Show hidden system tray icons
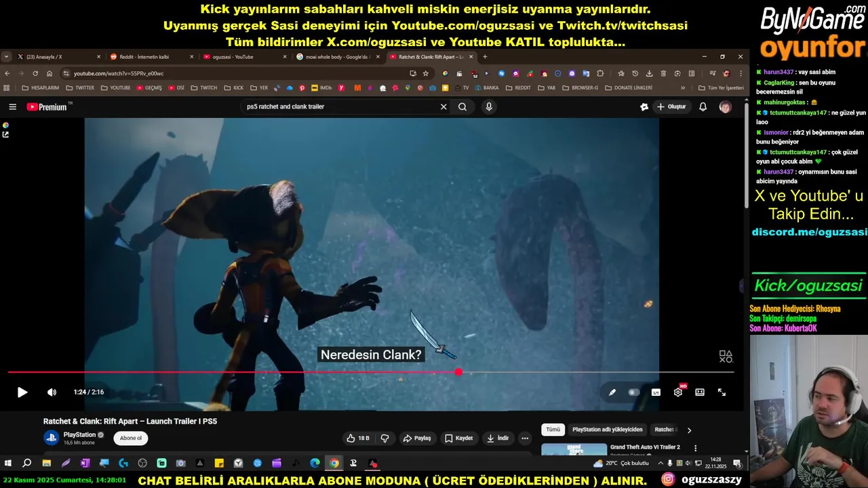The height and width of the screenshot is (488, 868). click(x=660, y=464)
